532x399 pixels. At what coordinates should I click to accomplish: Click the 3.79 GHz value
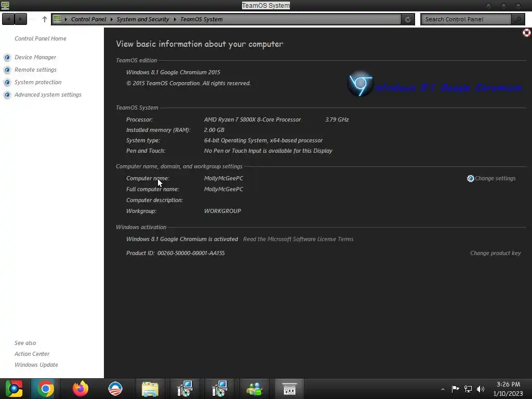[337, 120]
